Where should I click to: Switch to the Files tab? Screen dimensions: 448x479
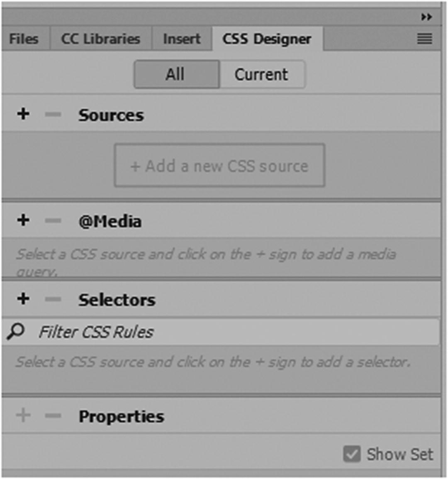[x=24, y=39]
